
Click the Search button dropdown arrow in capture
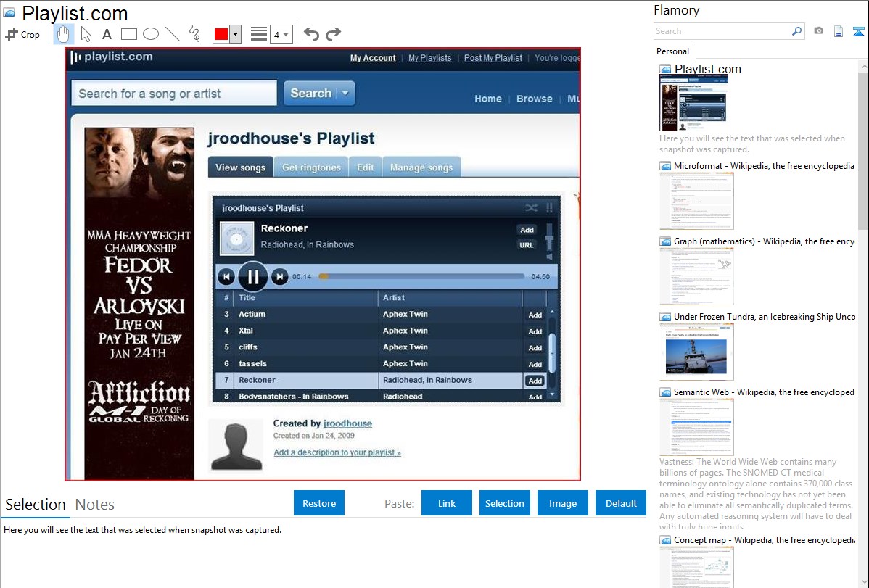[x=345, y=93]
